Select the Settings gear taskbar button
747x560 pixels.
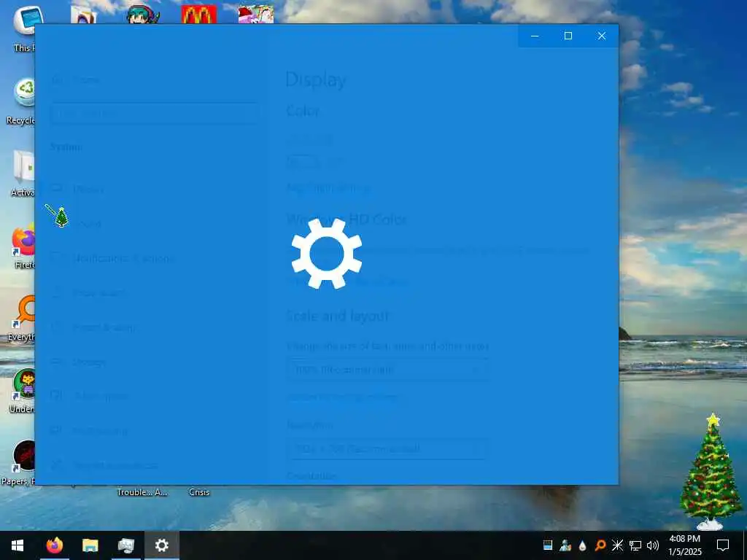pyautogui.click(x=161, y=545)
